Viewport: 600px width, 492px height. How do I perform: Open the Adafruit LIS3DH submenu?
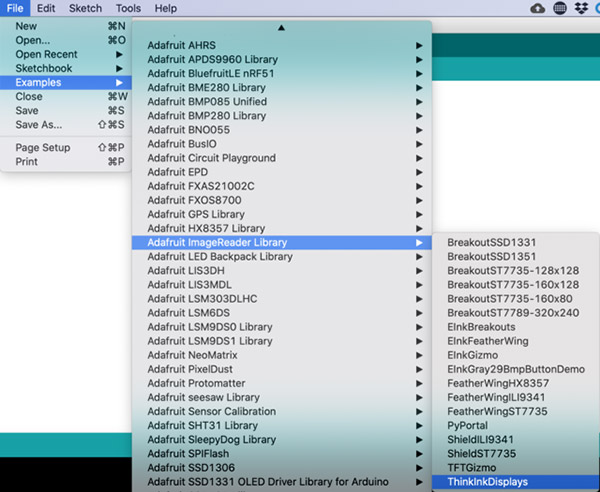click(x=282, y=270)
